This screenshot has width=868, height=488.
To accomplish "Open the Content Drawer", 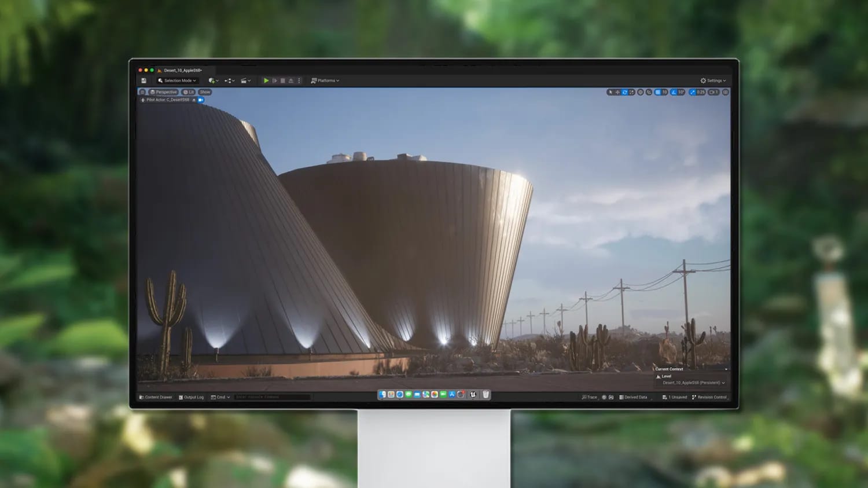I will (156, 397).
